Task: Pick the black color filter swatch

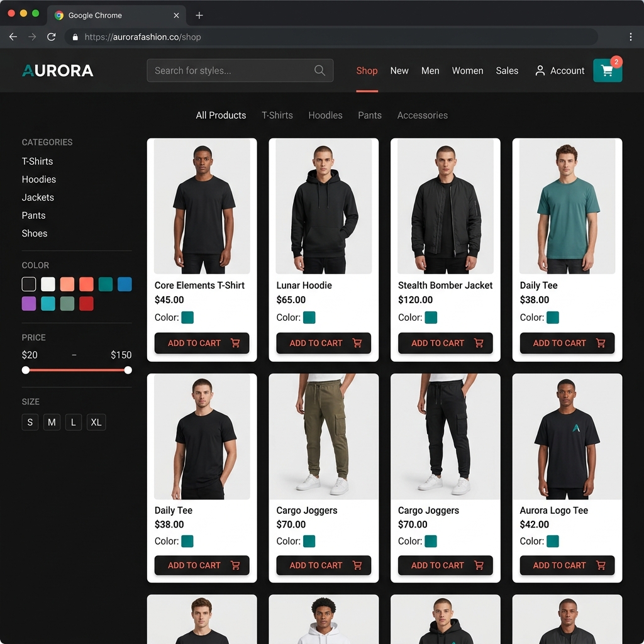Action: coord(29,284)
